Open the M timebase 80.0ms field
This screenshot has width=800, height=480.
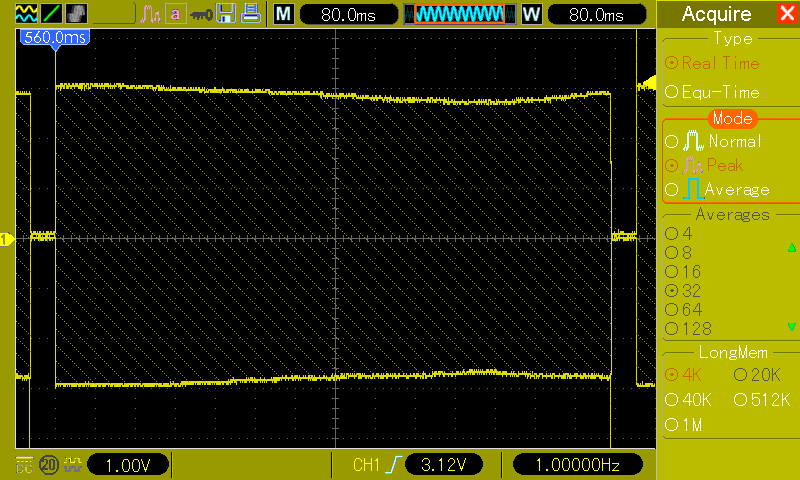click(348, 14)
